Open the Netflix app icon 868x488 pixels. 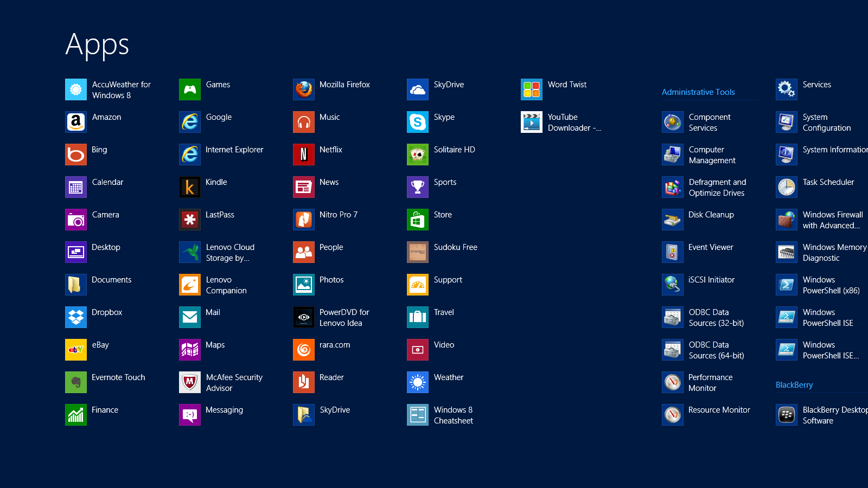(304, 155)
